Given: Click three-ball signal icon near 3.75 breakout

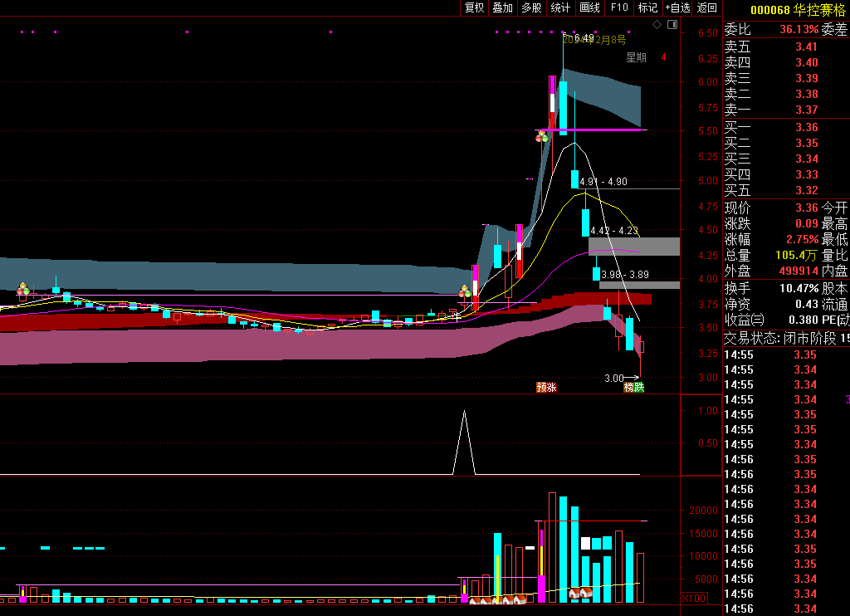Looking at the screenshot, I should coord(465,291).
